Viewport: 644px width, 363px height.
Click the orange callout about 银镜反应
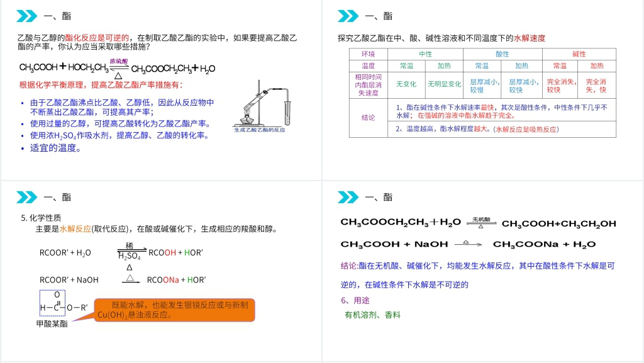(175, 310)
